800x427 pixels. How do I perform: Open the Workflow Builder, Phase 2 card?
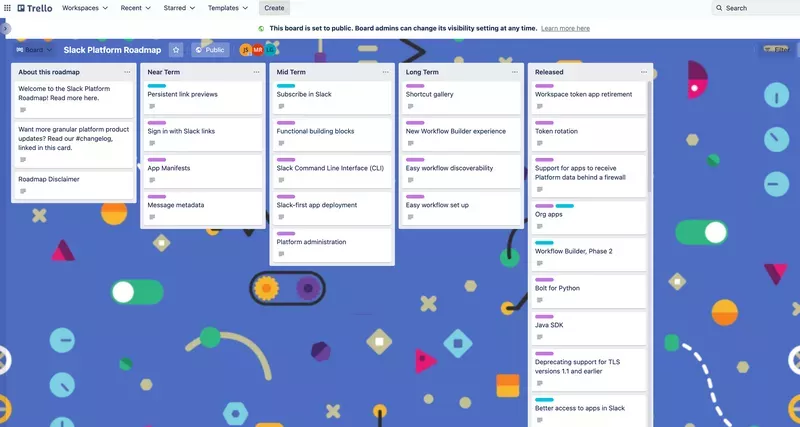tap(589, 255)
